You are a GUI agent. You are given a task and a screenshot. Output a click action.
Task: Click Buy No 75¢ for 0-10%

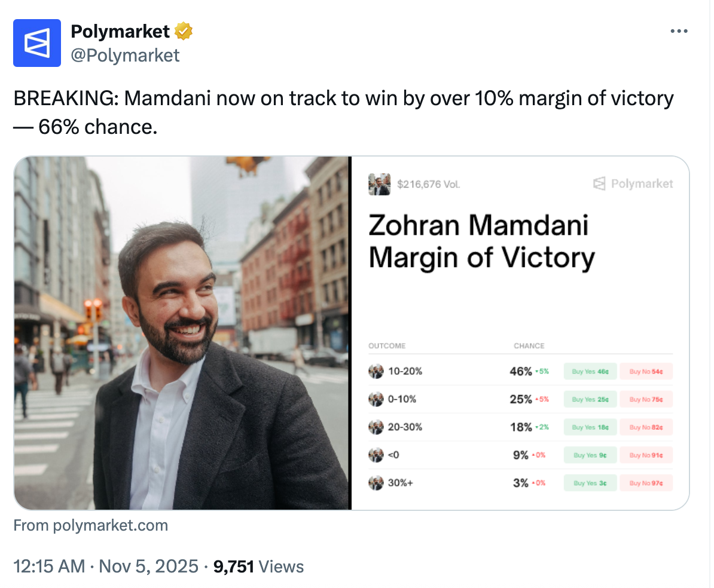pos(646,399)
